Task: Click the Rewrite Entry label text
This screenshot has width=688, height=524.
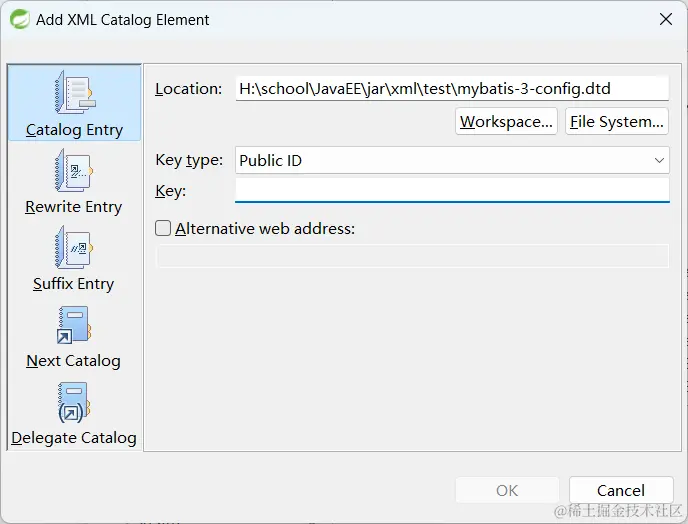Action: [74, 207]
